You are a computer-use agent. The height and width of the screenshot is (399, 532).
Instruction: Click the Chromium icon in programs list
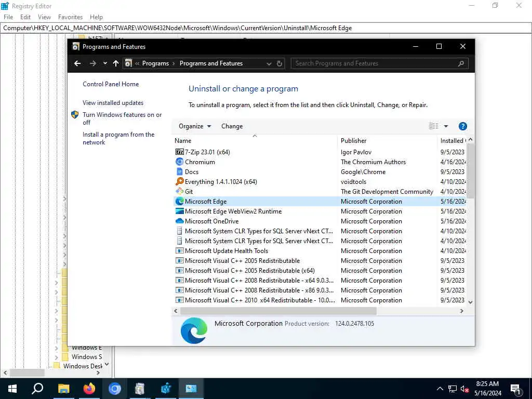179,162
